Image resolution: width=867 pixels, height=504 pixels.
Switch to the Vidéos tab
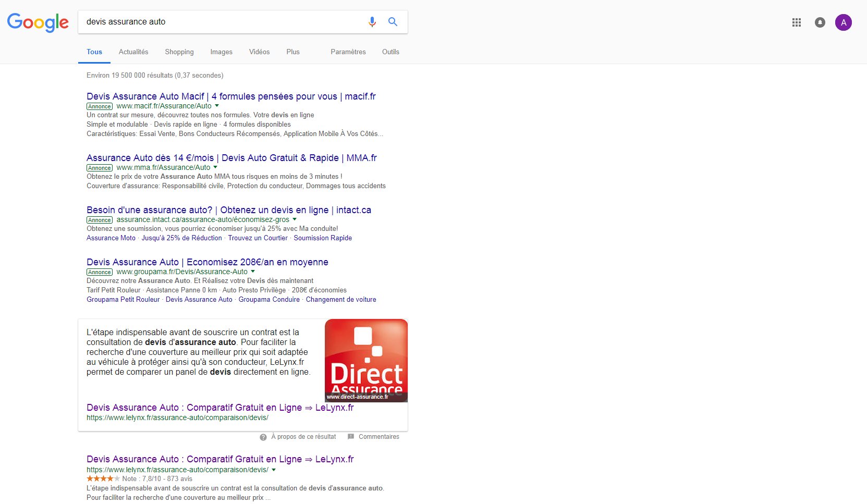click(259, 52)
